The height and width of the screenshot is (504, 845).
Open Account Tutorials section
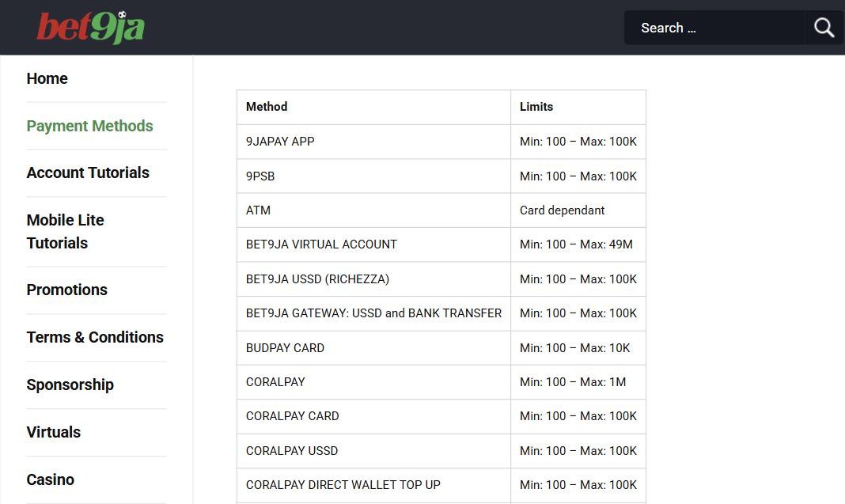click(88, 173)
